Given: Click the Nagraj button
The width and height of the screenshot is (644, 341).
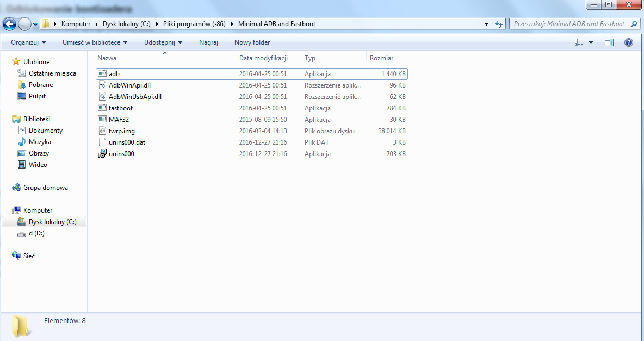Looking at the screenshot, I should (x=208, y=42).
